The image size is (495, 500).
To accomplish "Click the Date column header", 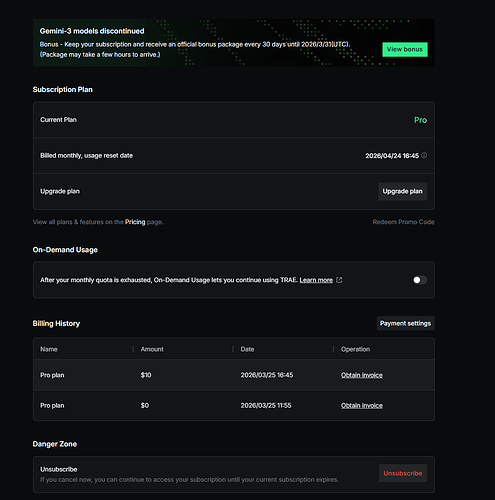I will pos(247,349).
